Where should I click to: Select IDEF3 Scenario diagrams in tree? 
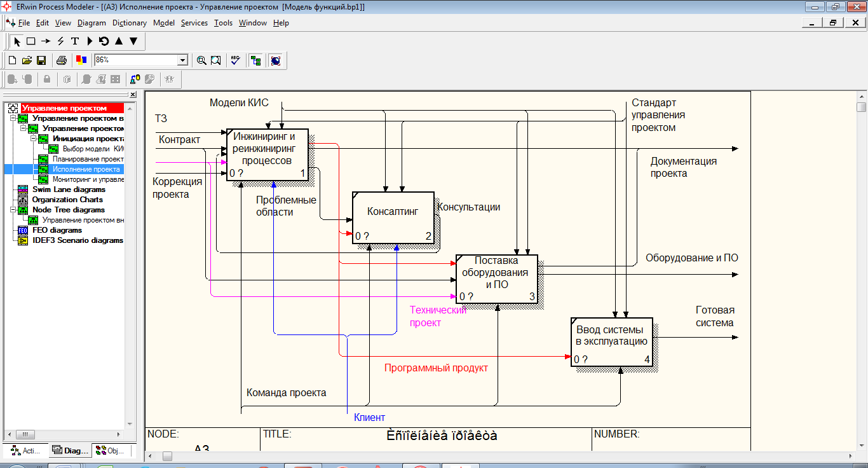pyautogui.click(x=78, y=240)
